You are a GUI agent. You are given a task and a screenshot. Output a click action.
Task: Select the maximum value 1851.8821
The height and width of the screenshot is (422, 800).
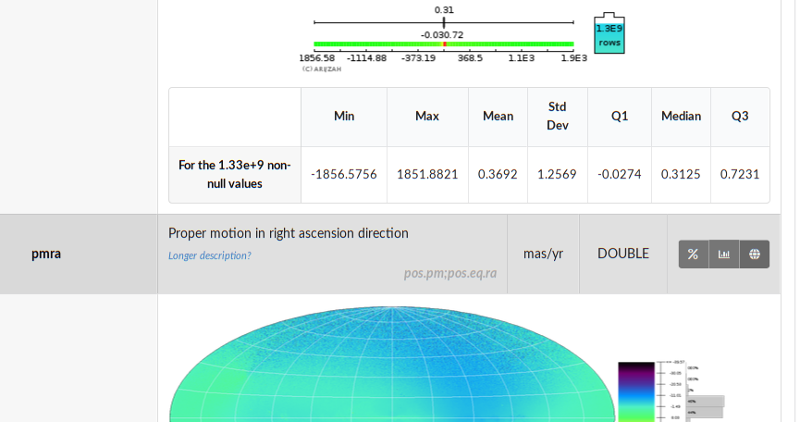428,175
